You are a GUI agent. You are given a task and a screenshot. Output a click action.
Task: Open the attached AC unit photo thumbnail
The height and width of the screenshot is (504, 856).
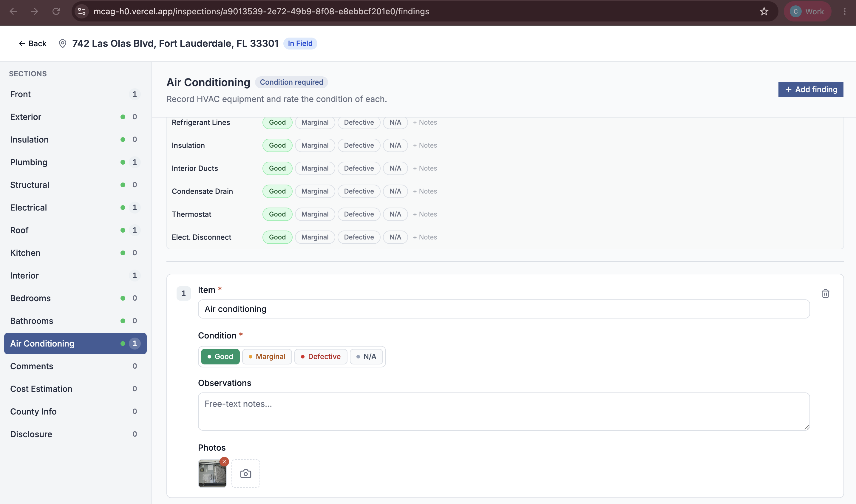pyautogui.click(x=212, y=474)
